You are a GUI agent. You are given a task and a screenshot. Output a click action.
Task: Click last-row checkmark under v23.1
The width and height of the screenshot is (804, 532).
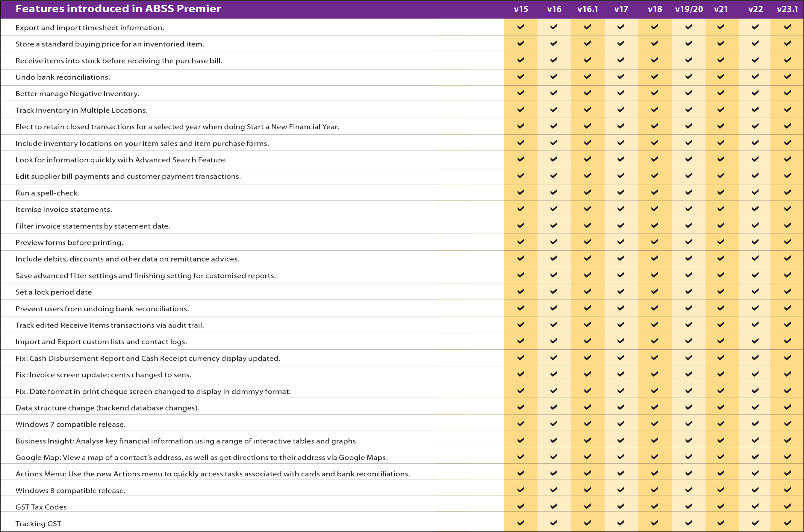click(x=787, y=522)
